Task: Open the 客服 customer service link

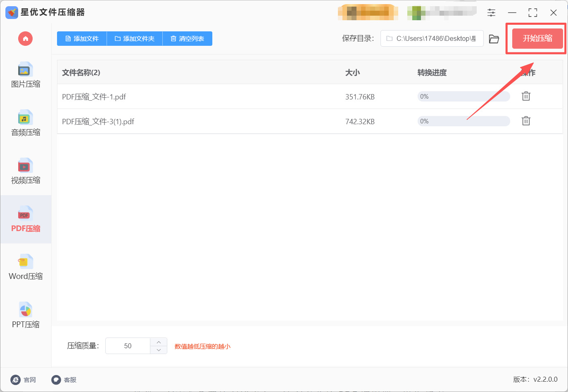Action: pyautogui.click(x=64, y=380)
